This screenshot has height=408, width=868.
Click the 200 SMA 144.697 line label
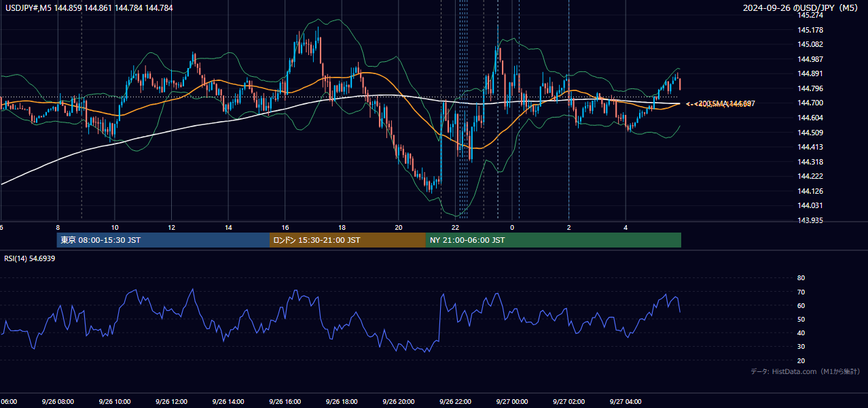click(x=726, y=103)
